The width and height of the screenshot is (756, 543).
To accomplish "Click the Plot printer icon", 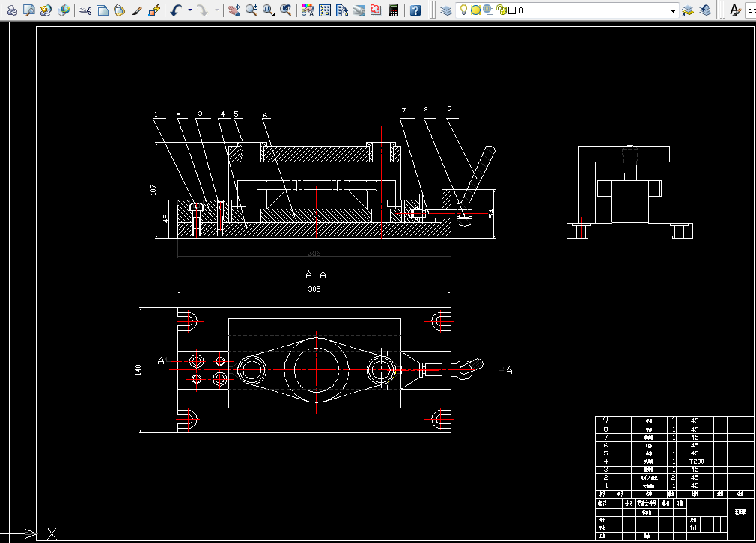I will (x=12, y=10).
